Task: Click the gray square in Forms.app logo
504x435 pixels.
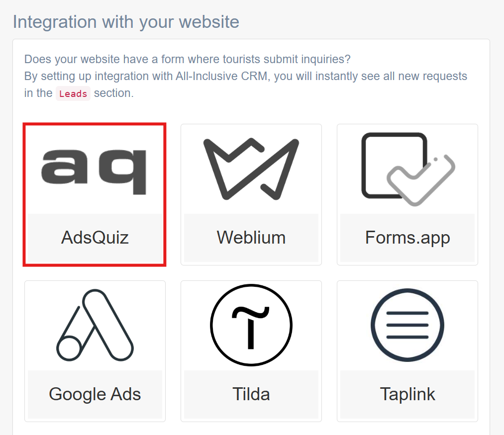Action: coord(394,166)
